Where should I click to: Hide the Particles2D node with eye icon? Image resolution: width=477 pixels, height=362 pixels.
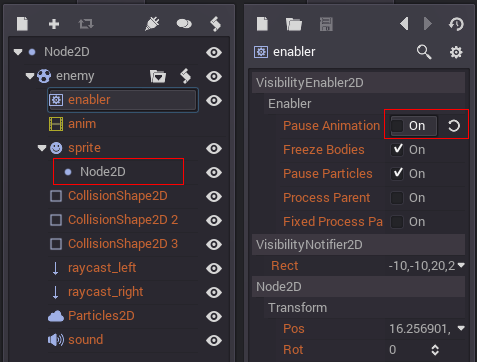tap(214, 316)
